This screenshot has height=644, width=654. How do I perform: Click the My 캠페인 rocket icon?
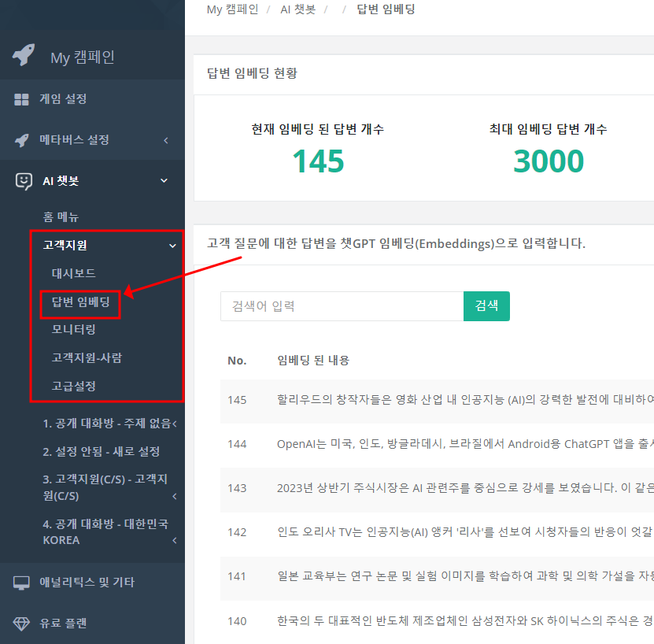click(24, 55)
